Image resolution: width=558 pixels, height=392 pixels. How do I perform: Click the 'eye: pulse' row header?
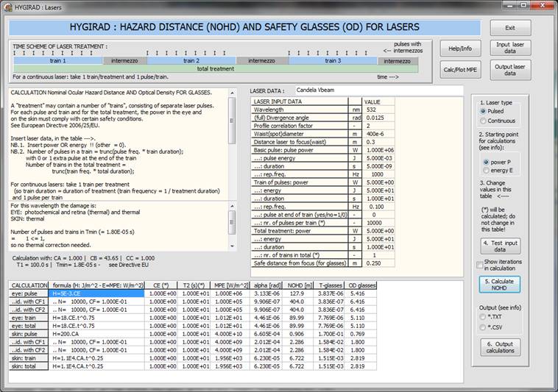29,293
